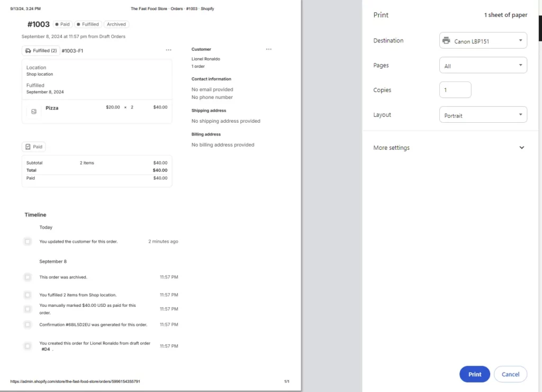The width and height of the screenshot is (542, 392).
Task: Click the delivery truck icon in Fulfilled badge
Action: 28,51
